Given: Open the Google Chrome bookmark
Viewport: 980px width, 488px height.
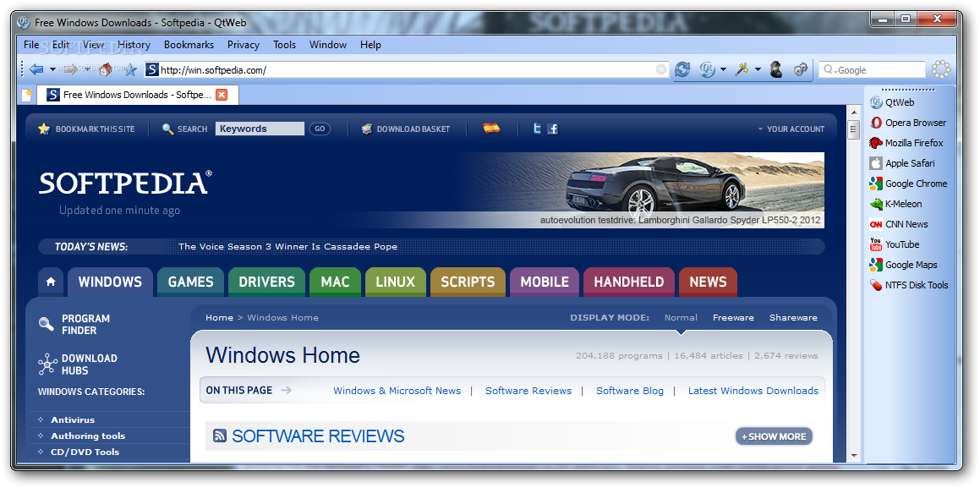Looking at the screenshot, I should point(908,183).
